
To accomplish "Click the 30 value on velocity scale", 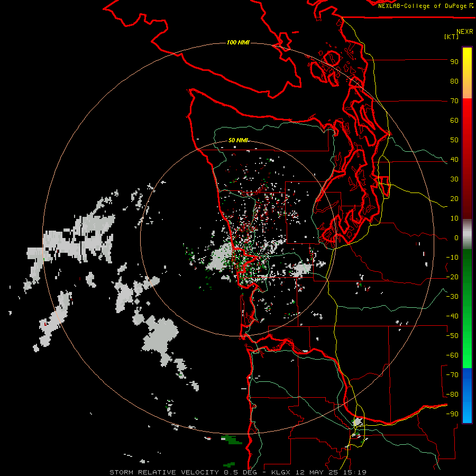I will [454, 179].
